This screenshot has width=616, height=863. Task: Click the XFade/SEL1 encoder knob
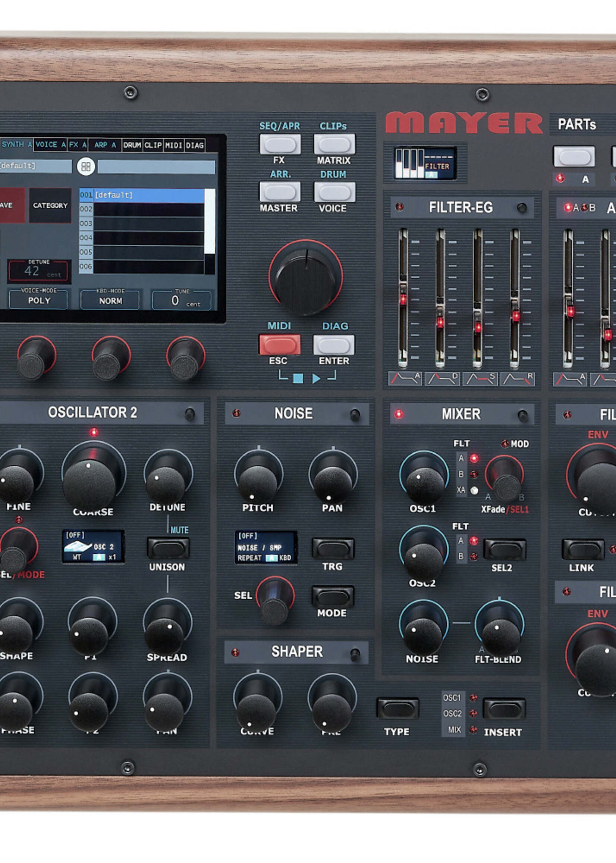click(x=505, y=479)
